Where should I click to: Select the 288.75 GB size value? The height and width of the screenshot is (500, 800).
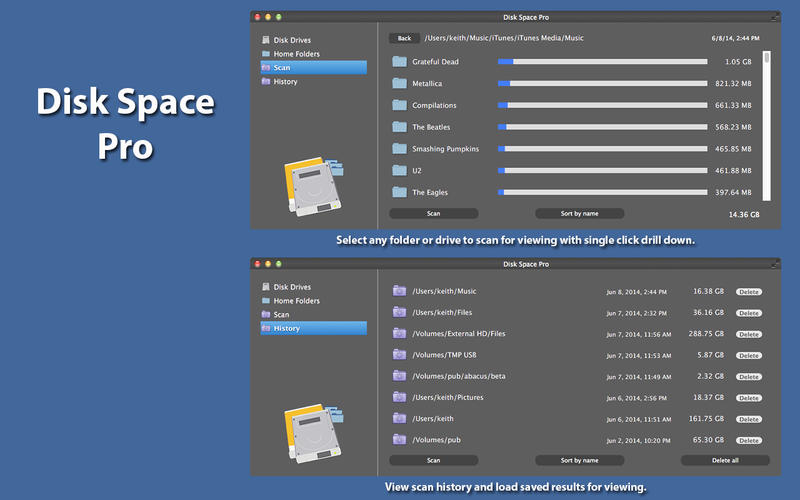[x=706, y=334]
